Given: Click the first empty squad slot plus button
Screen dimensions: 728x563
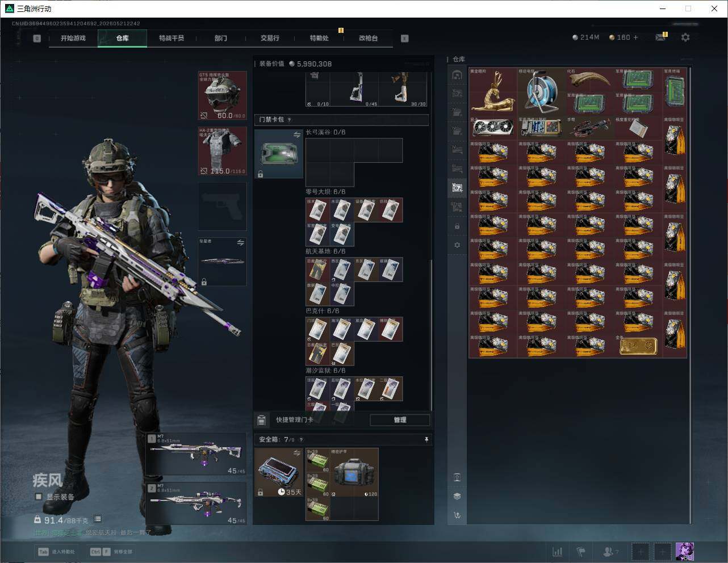Looking at the screenshot, I should [x=641, y=552].
